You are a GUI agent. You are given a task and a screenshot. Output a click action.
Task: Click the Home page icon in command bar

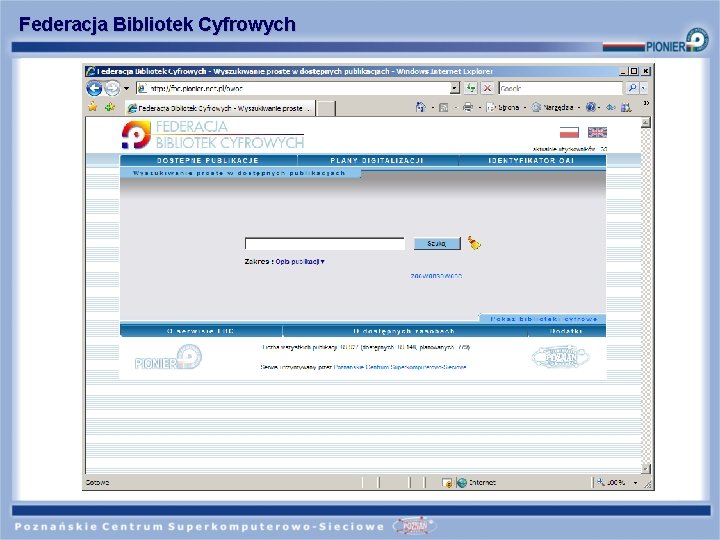coord(420,107)
